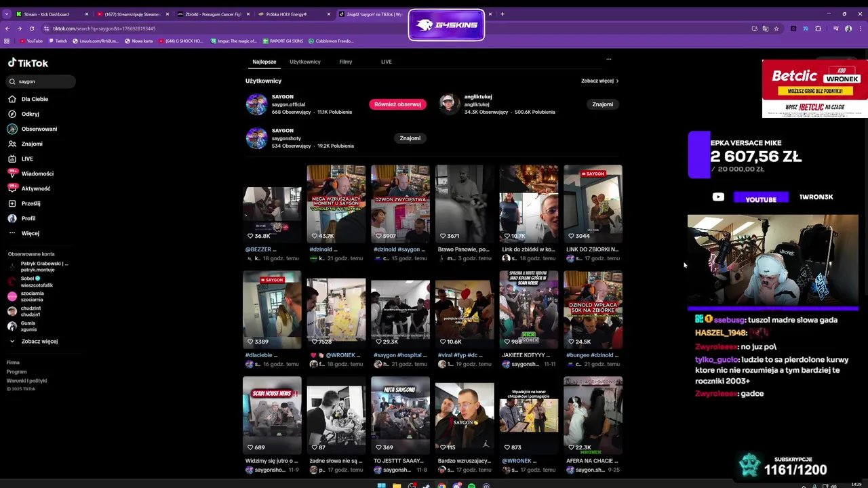Open saygon.official user profile avatar

pyautogui.click(x=256, y=104)
